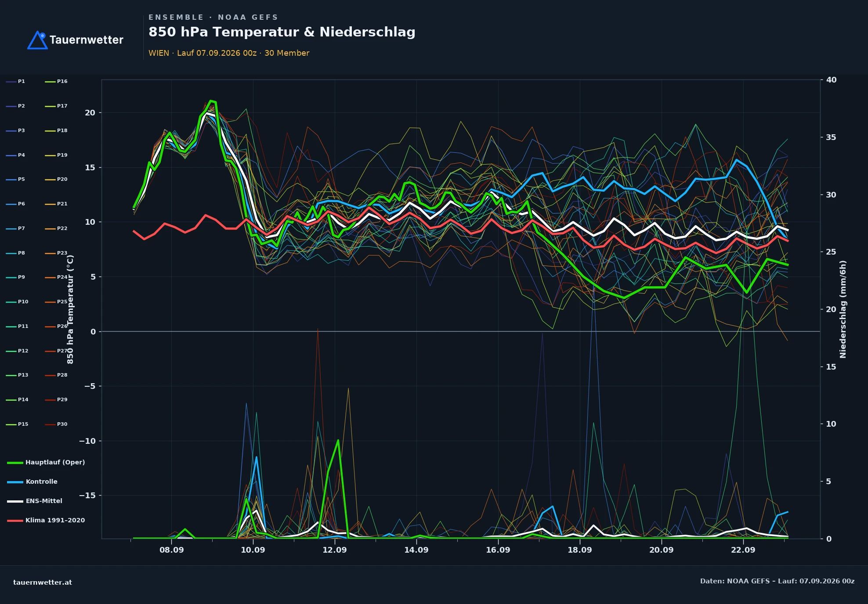Toggle the P10 legend entry
Screen dimensions: 868x604
click(17, 302)
